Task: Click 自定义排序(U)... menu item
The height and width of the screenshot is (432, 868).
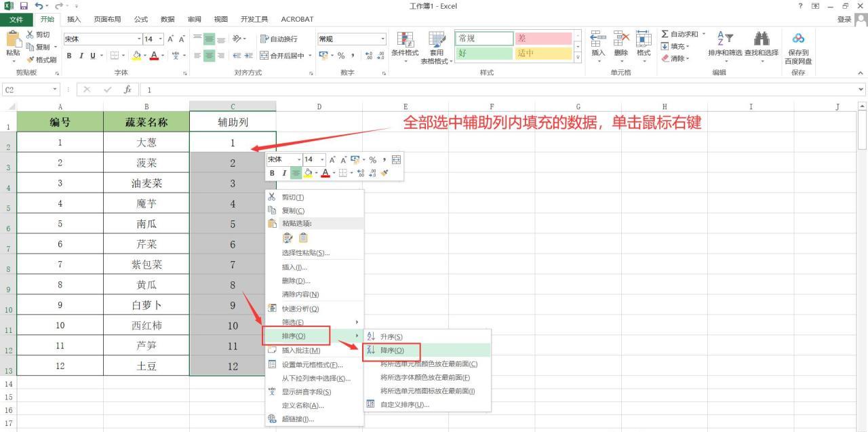Action: 427,405
